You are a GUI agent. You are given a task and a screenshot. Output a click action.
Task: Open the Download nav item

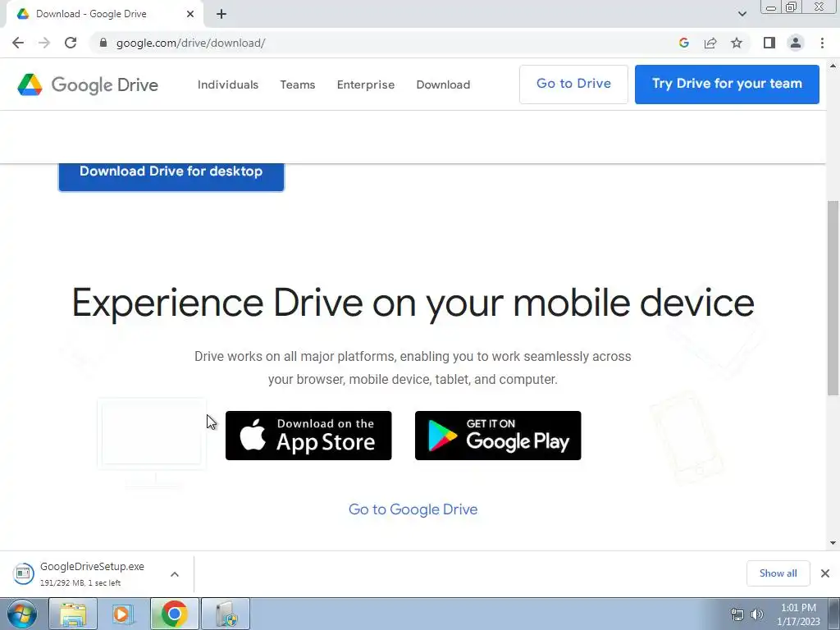443,84
